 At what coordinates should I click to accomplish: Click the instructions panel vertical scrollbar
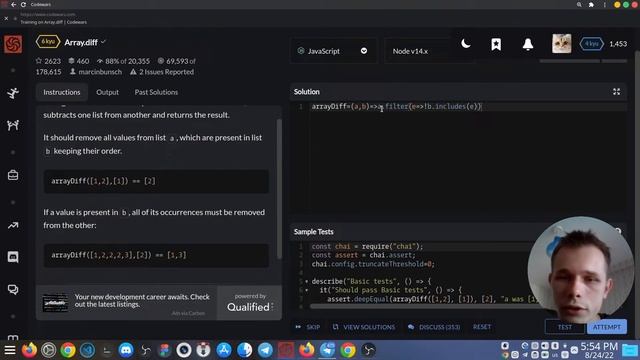[279, 189]
